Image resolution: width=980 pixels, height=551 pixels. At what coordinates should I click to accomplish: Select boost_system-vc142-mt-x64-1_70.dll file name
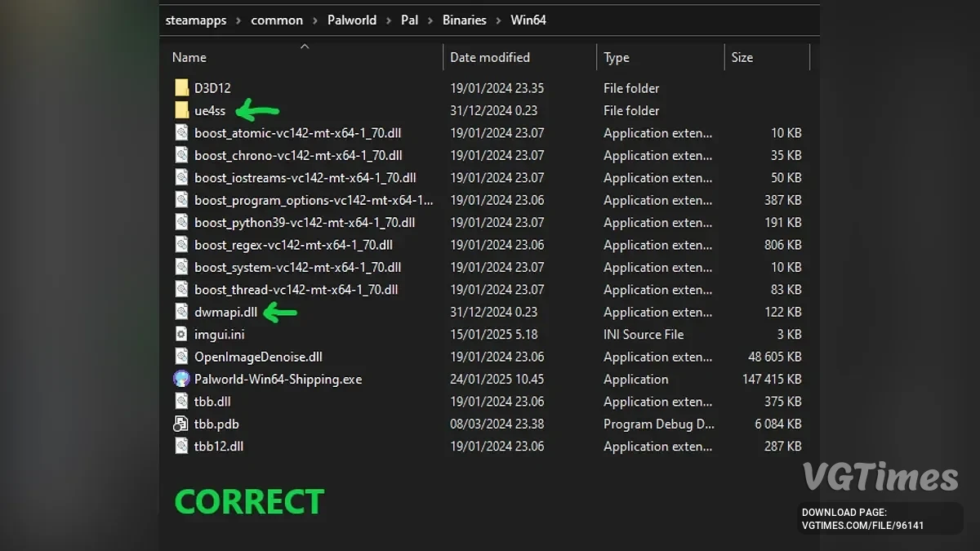297,267
